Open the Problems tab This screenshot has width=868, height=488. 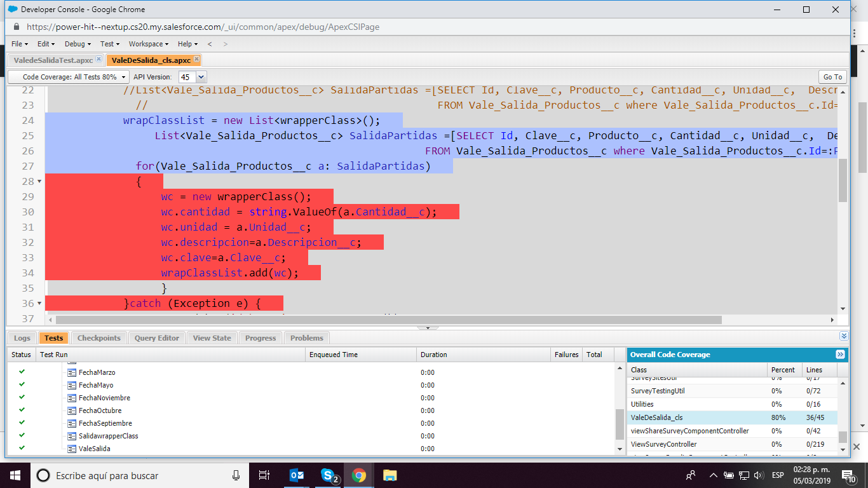[307, 338]
